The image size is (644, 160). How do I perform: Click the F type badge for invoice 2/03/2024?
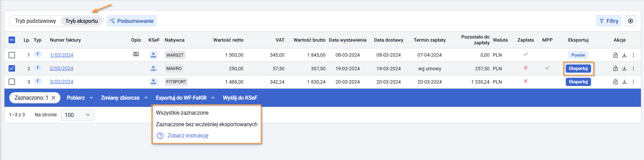38,68
